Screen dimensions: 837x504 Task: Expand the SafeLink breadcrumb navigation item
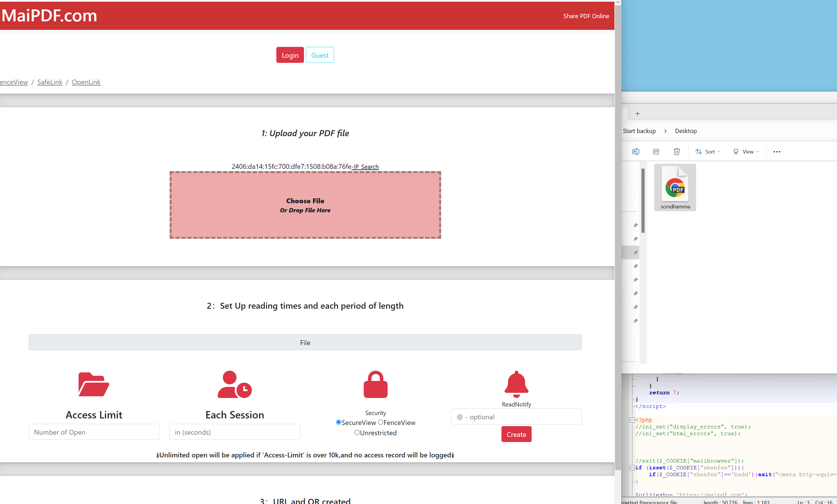coord(50,82)
